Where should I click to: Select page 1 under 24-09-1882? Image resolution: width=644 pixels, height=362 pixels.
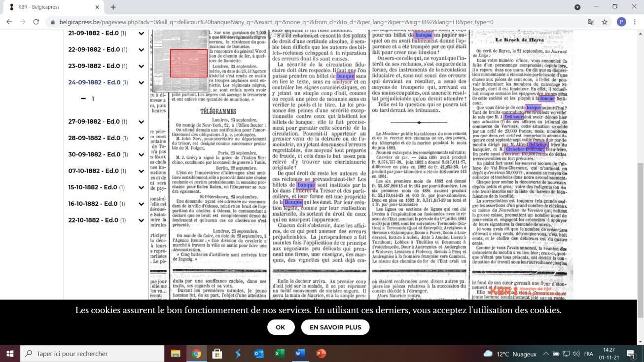(x=92, y=99)
